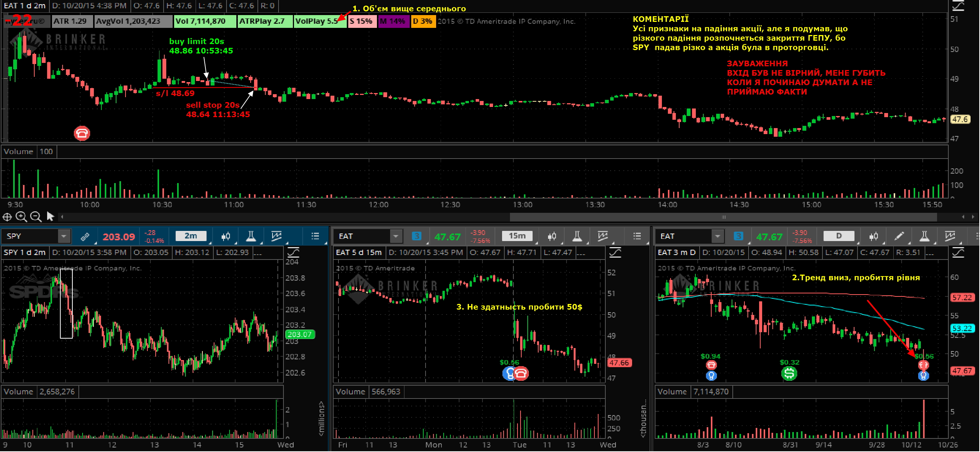Click blue lightbulb icon near 8/3 on daily chart

(711, 376)
